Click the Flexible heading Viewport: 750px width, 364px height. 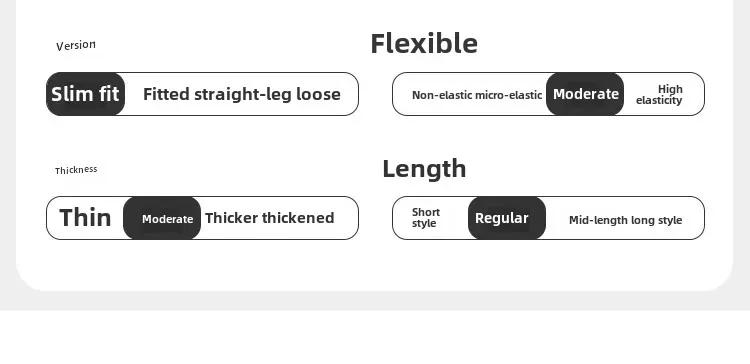(424, 44)
